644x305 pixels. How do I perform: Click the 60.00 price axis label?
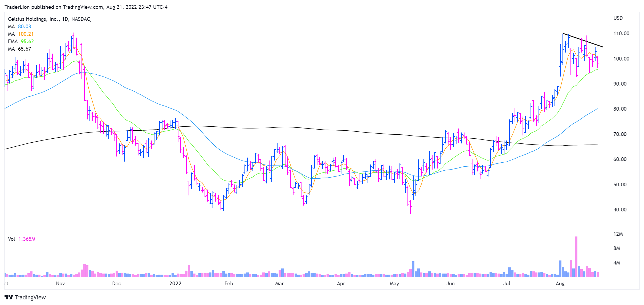pos(620,159)
